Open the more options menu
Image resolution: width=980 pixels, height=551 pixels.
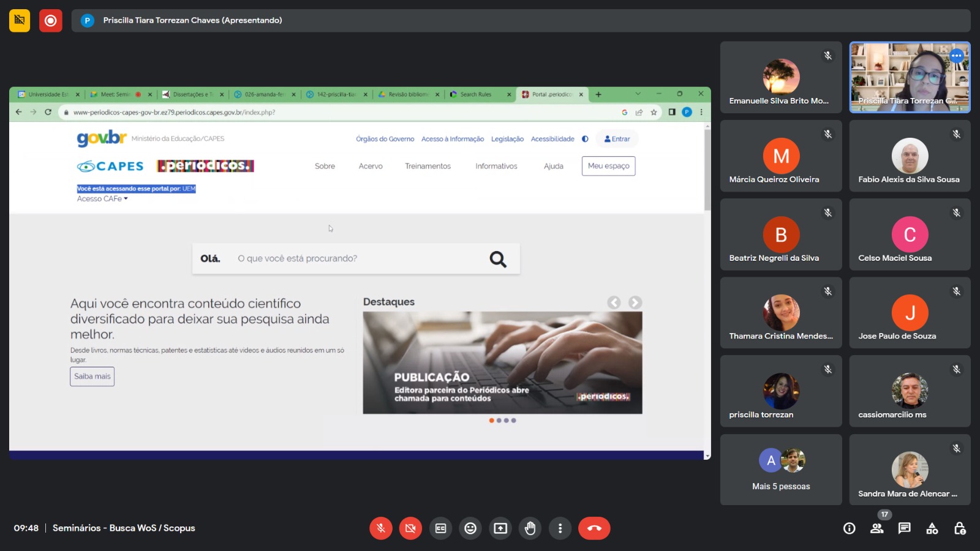[560, 528]
